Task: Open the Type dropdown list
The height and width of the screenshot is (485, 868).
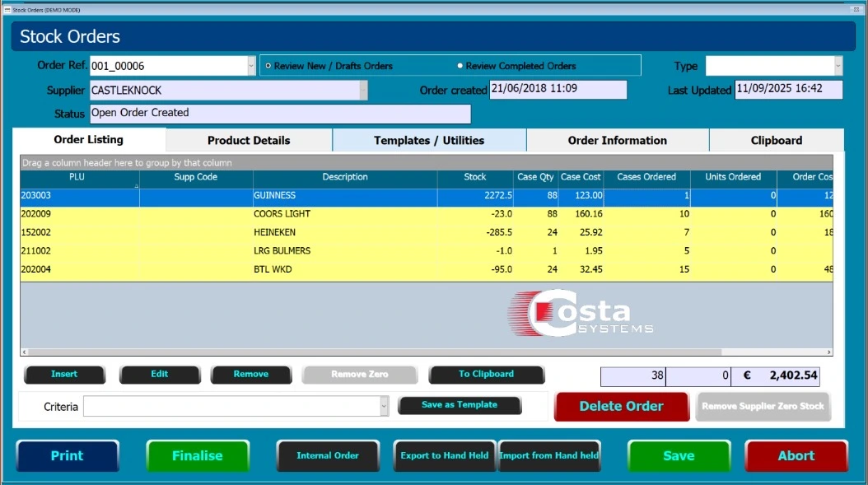Action: [838, 66]
